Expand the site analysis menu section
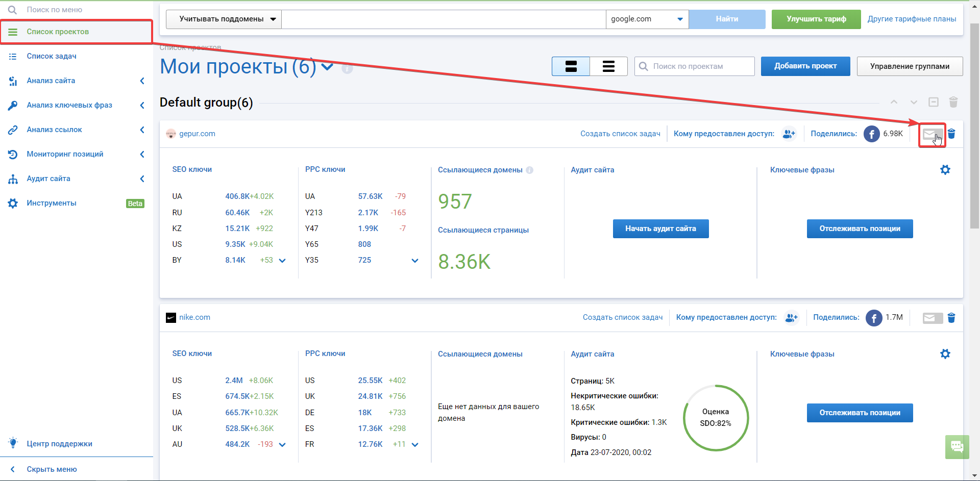This screenshot has height=481, width=980. click(77, 81)
